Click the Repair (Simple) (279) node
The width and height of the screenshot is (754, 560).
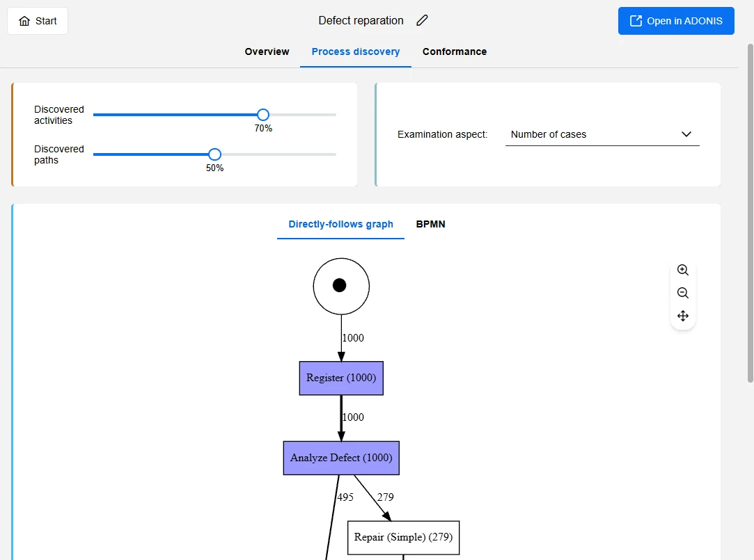pos(403,538)
